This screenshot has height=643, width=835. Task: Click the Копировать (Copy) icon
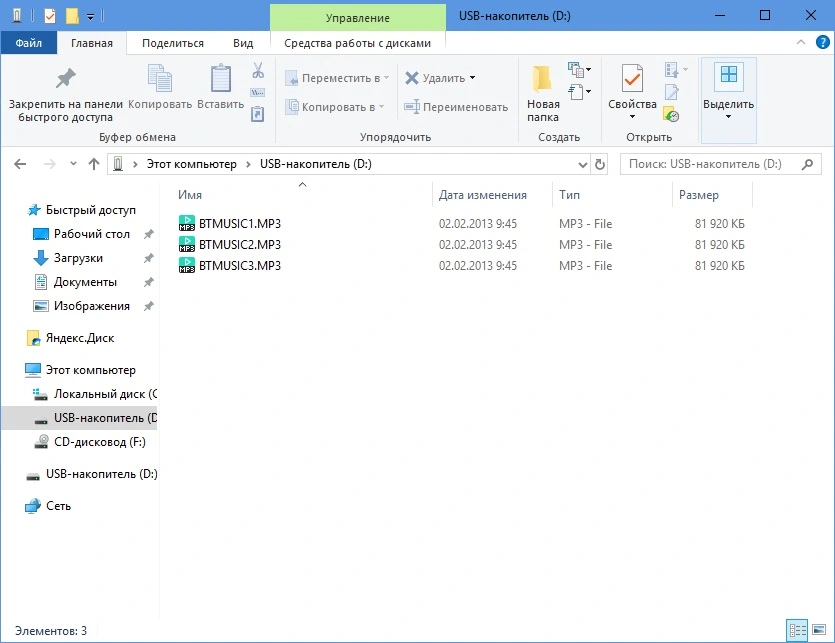159,78
